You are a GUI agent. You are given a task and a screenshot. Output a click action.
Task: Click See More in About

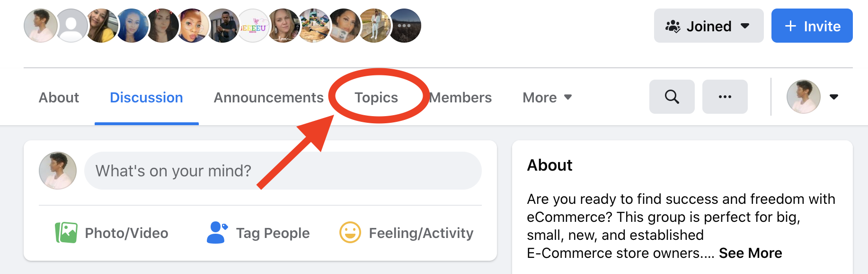(750, 253)
